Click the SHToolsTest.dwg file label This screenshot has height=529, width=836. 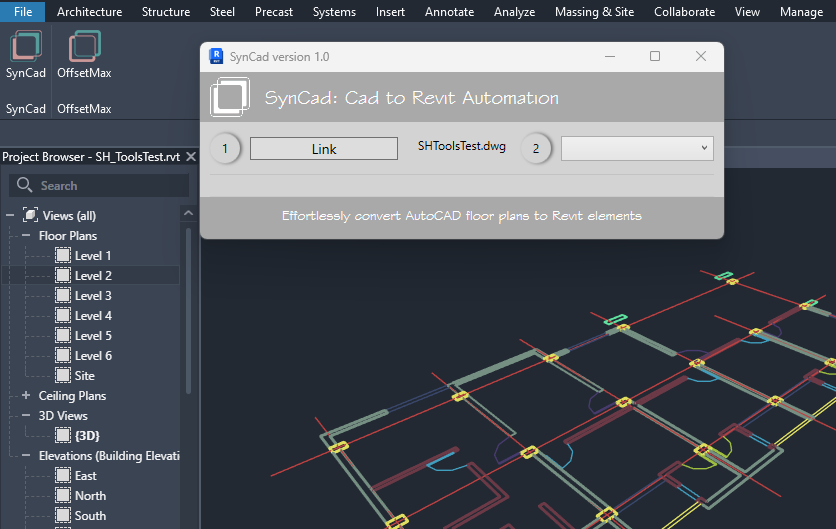coord(462,146)
